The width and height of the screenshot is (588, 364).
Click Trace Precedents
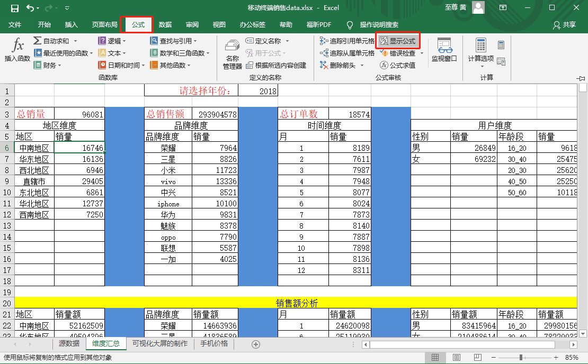347,41
